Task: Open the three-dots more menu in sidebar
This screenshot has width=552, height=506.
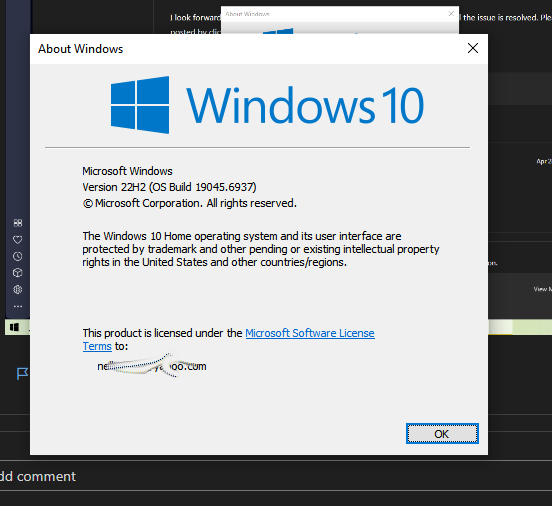Action: [18, 306]
